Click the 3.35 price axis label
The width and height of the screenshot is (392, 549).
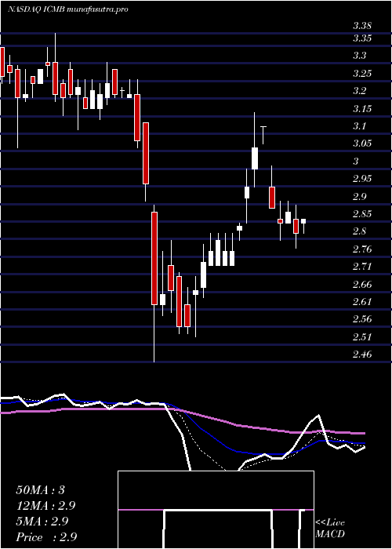click(x=362, y=38)
